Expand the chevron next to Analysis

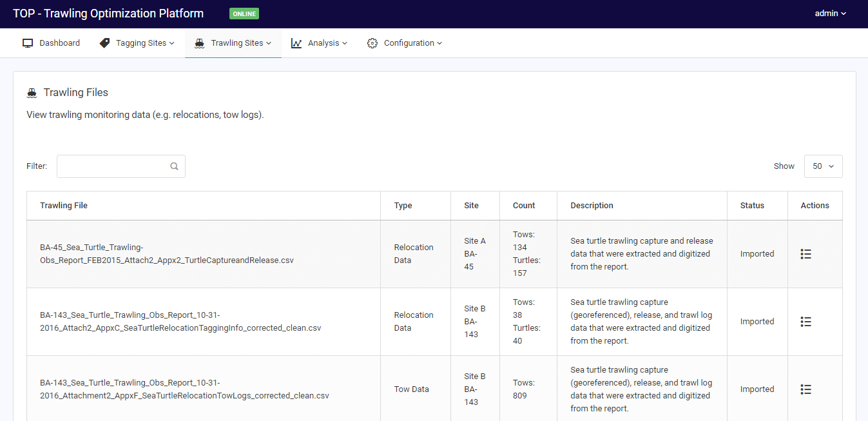tap(345, 43)
